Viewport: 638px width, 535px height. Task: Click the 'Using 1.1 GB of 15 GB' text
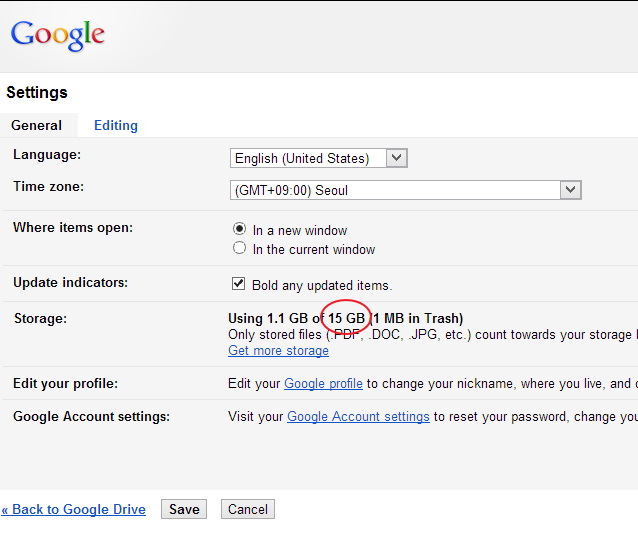297,318
